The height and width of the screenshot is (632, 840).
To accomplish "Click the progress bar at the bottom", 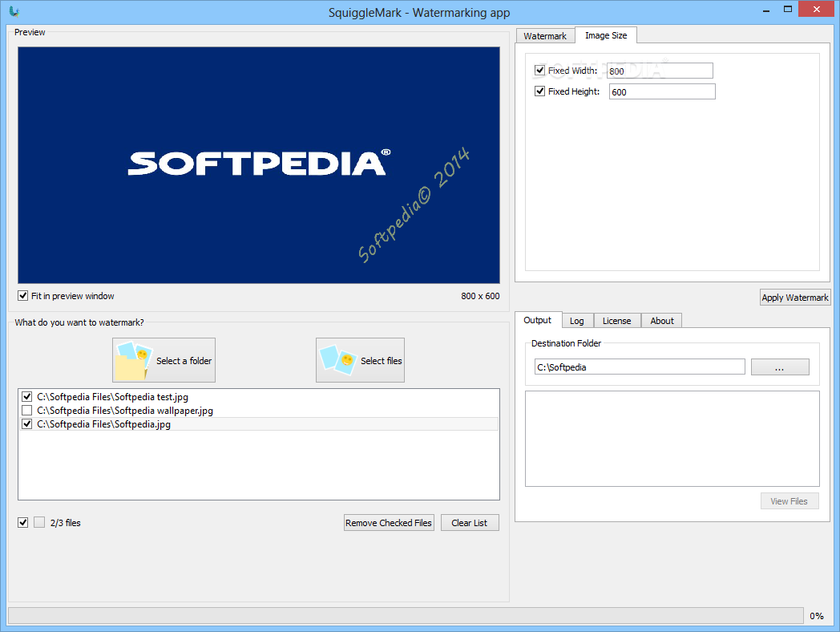I will (406, 615).
